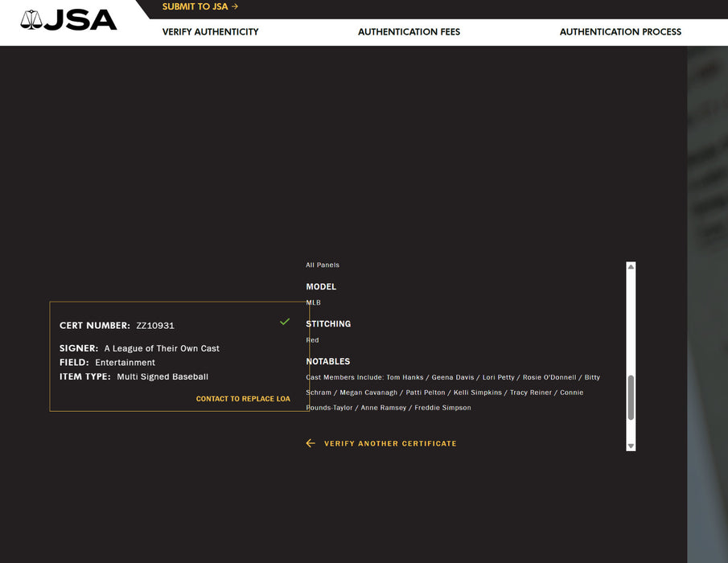Click cert number ZZ10931 text
728x563 pixels.
point(155,326)
